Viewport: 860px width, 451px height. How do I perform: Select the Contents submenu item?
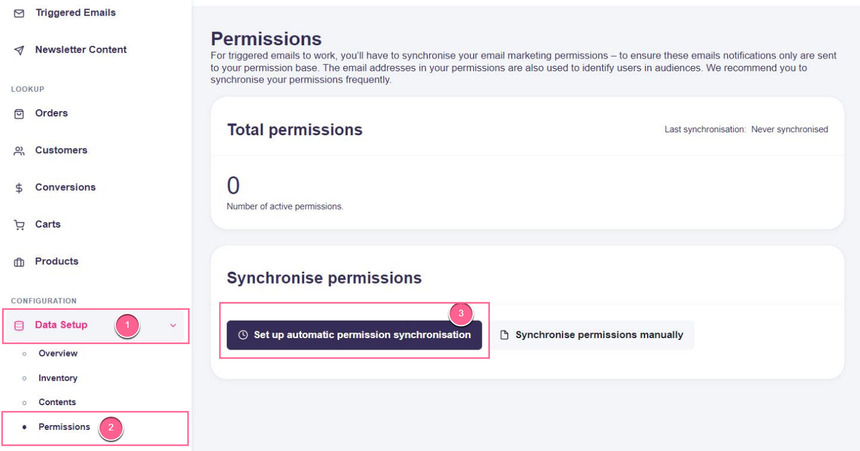(56, 402)
